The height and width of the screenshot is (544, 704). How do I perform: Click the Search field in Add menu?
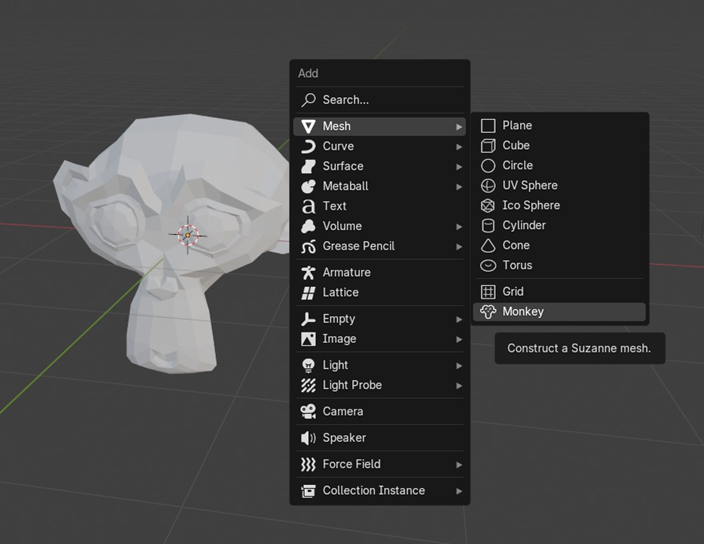[x=379, y=100]
